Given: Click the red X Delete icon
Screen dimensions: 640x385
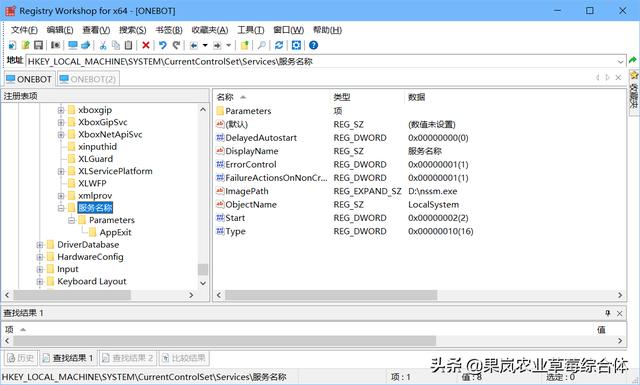Looking at the screenshot, I should pyautogui.click(x=146, y=45).
